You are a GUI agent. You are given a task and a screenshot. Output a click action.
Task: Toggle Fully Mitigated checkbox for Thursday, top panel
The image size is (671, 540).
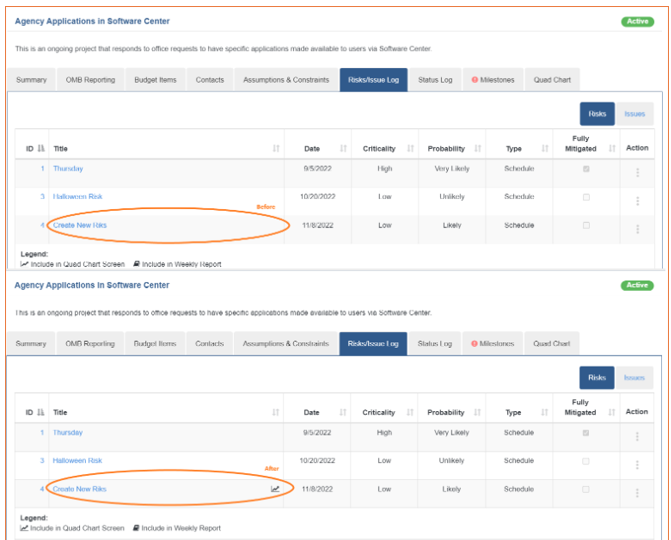pyautogui.click(x=586, y=169)
